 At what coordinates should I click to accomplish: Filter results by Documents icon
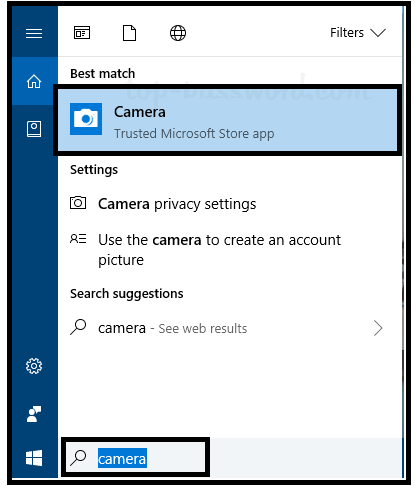(x=129, y=33)
